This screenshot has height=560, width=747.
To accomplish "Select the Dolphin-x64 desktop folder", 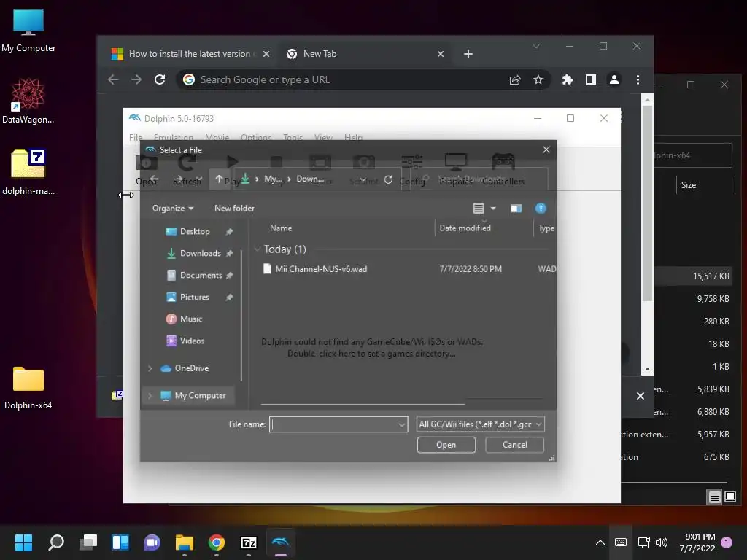I will 28,386.
